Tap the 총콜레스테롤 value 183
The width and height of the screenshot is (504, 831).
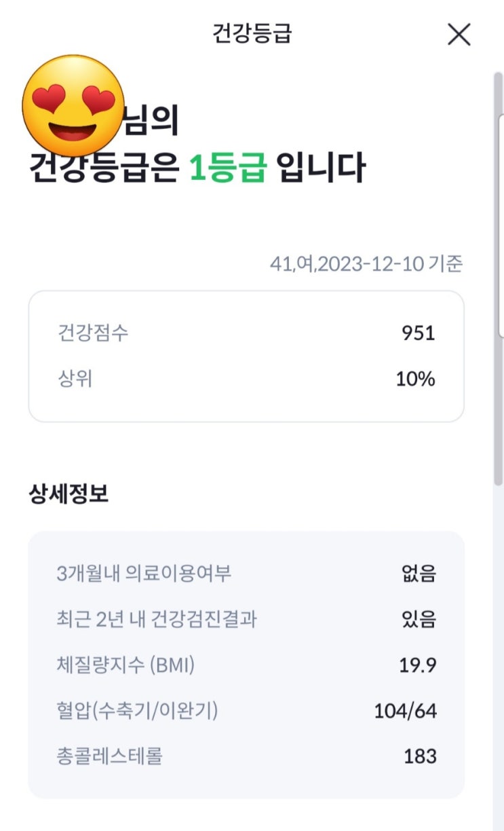(420, 756)
